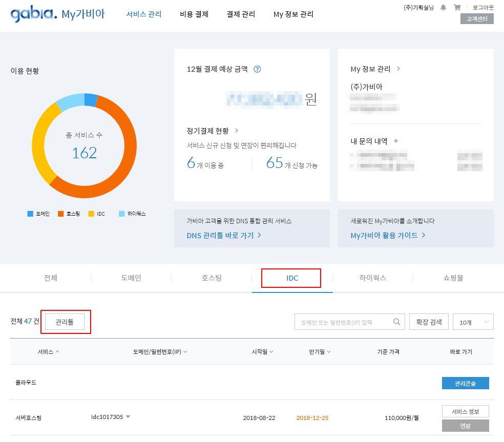Click the blue 도메인 legend square
This screenshot has height=442, width=504.
30,214
